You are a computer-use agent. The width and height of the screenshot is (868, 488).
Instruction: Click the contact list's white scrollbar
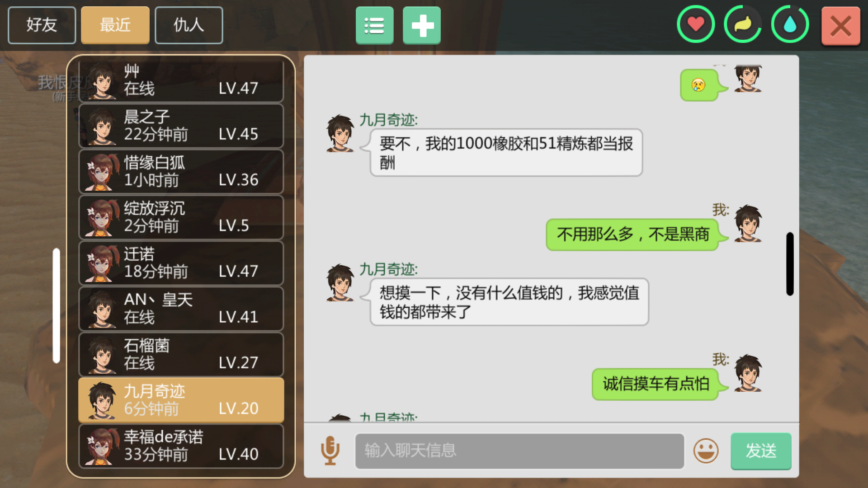pyautogui.click(x=57, y=305)
